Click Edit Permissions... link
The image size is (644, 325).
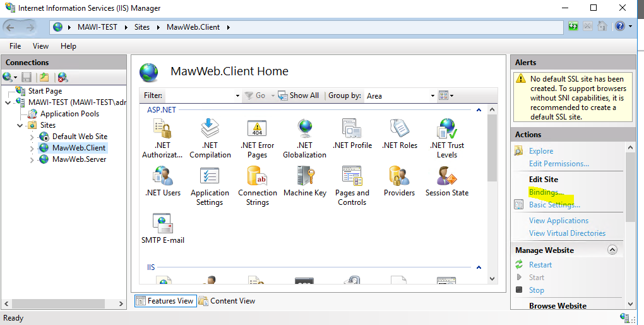tap(559, 163)
